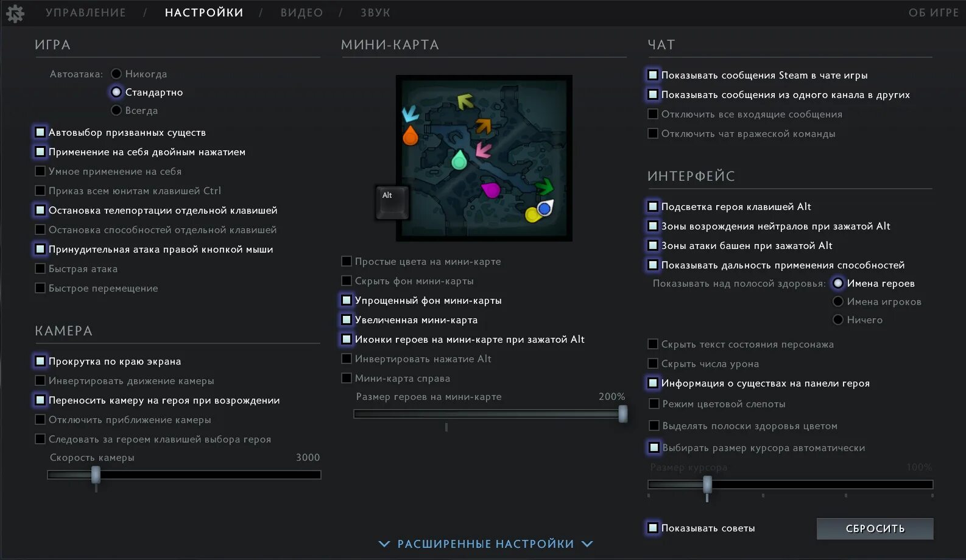Viewport: 966px width, 560px height.
Task: Toggle Выбирать размер курсора автоматически
Action: coord(654,447)
